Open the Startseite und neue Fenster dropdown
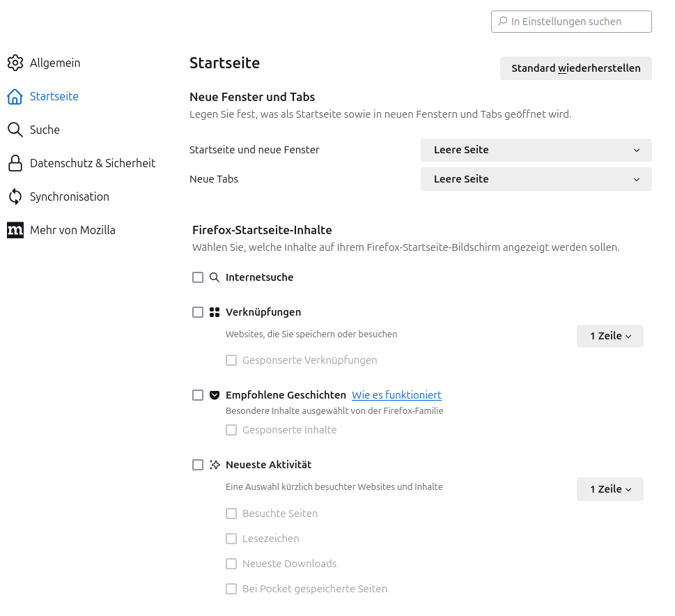This screenshot has height=616, width=675. pyautogui.click(x=536, y=150)
